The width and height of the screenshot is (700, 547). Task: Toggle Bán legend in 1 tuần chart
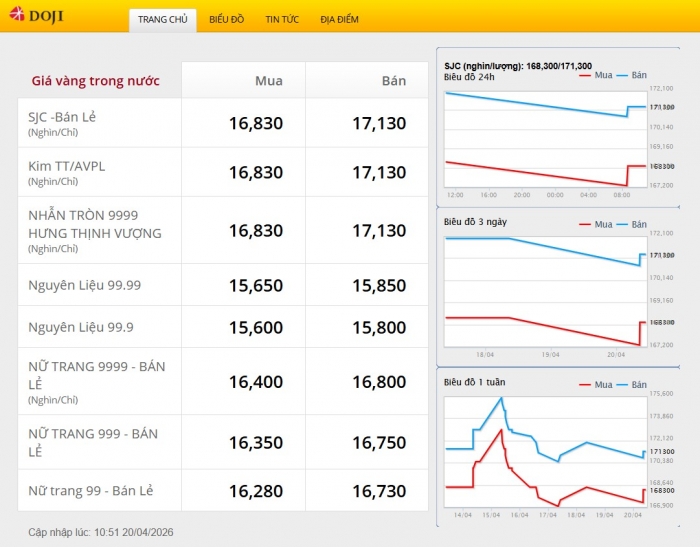click(x=633, y=384)
